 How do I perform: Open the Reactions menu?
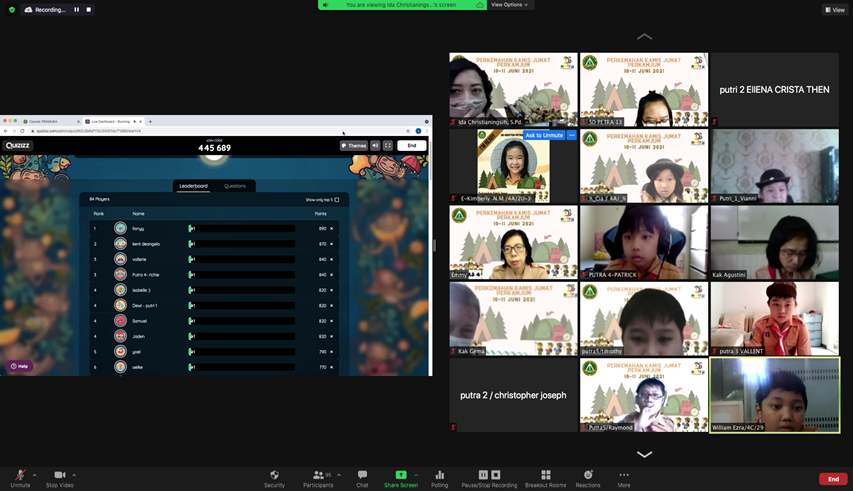pyautogui.click(x=588, y=476)
